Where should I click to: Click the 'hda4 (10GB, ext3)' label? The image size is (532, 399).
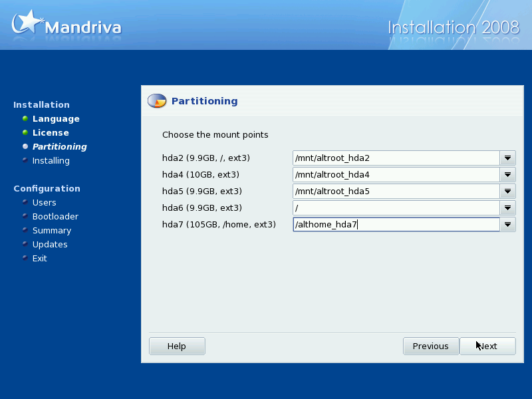201,174
